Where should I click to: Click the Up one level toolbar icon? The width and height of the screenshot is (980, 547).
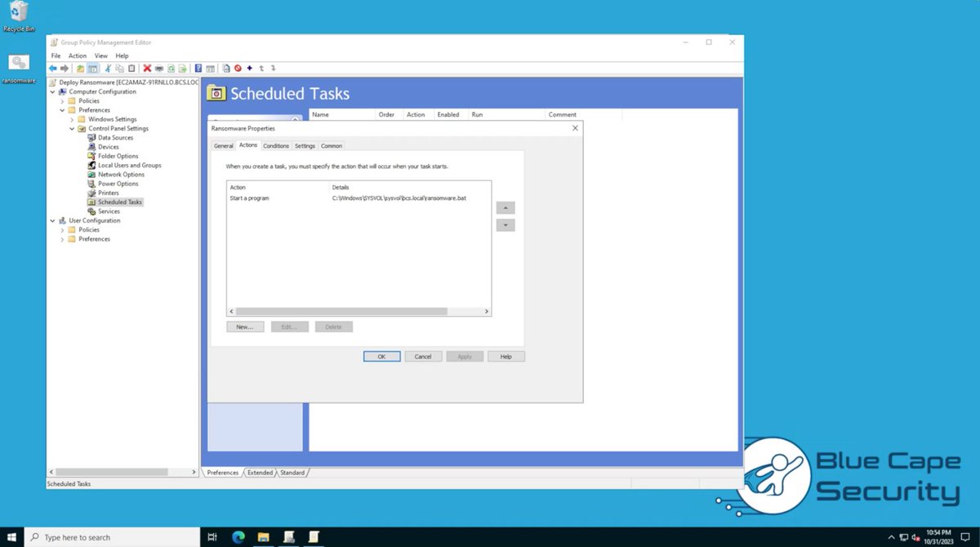coord(80,69)
